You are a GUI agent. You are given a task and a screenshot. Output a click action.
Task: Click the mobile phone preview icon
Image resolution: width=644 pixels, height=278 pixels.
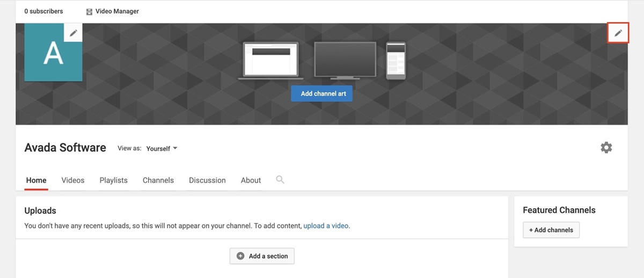tap(396, 61)
